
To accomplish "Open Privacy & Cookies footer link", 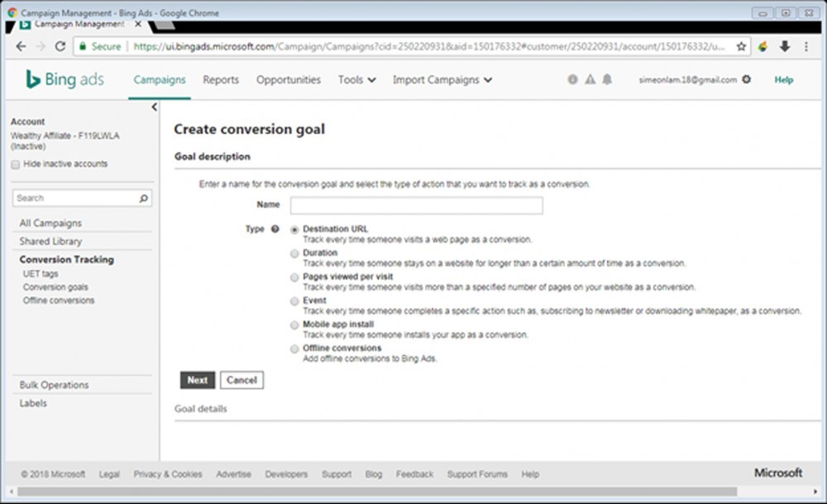I will pyautogui.click(x=168, y=474).
